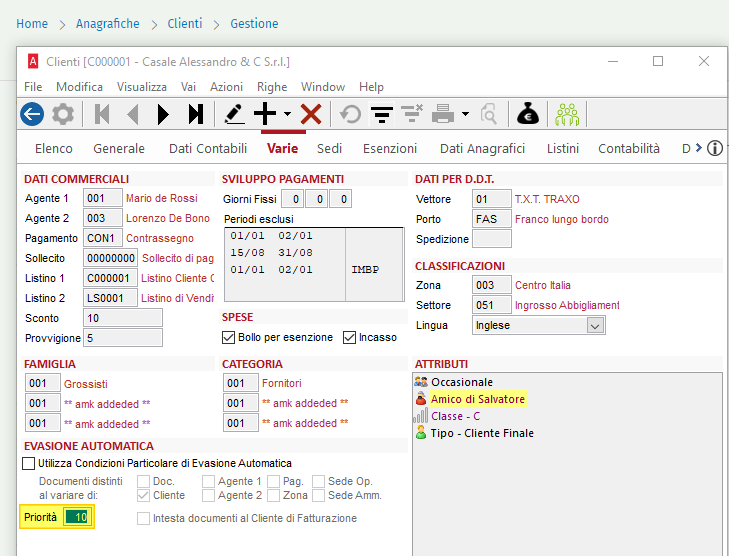Follow the Anagrafiche breadcrumb link
Screen dimensions: 729x556
107,24
